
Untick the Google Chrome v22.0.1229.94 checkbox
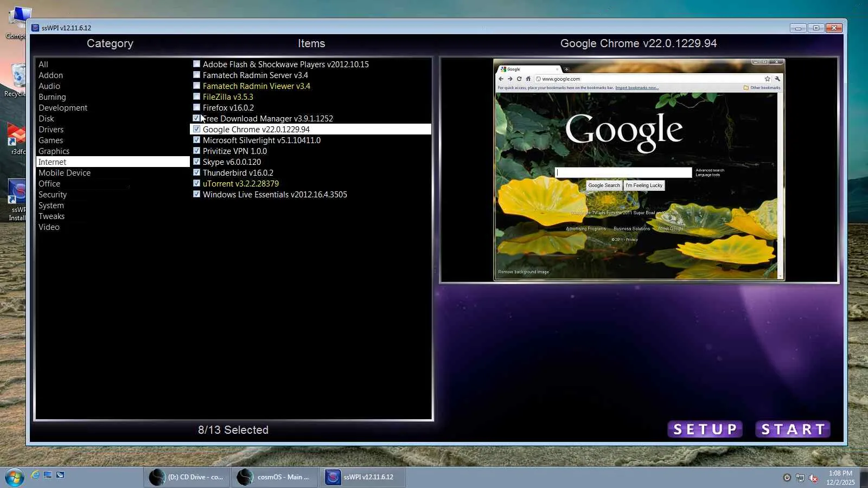[196, 129]
